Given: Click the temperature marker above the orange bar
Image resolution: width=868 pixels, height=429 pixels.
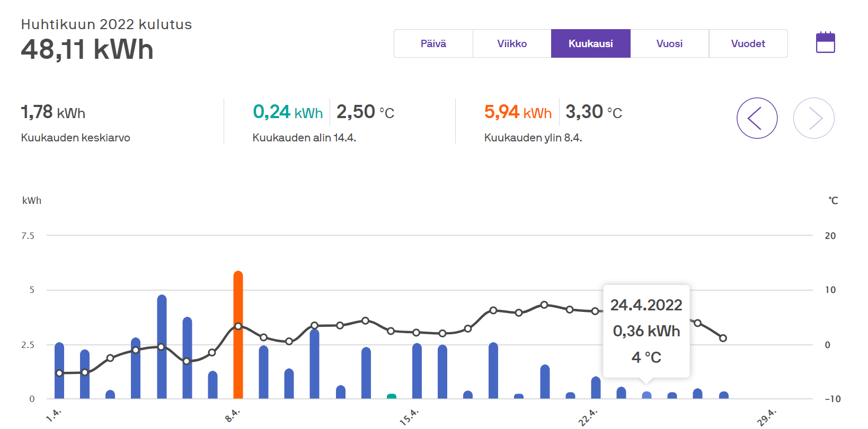Looking at the screenshot, I should click(x=238, y=326).
